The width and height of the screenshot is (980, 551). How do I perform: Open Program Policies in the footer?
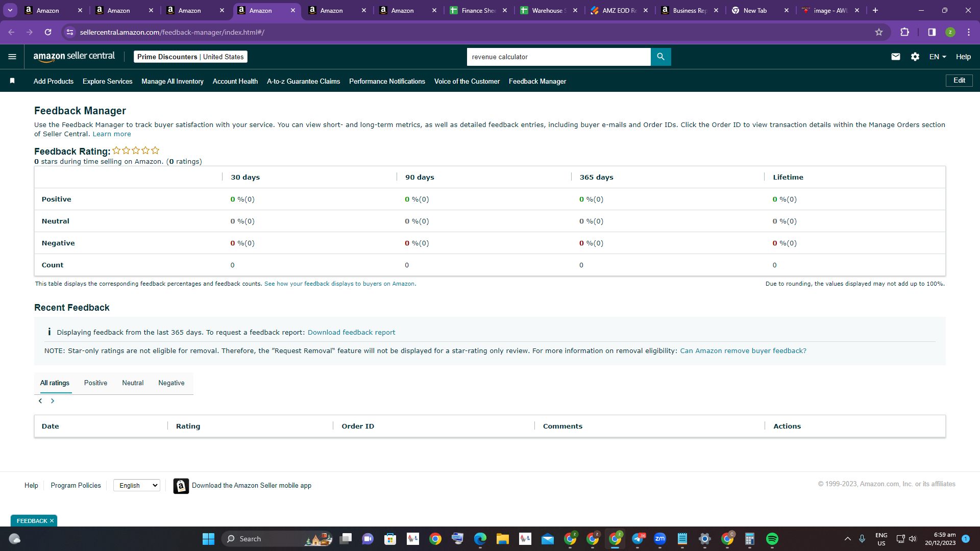pos(76,485)
